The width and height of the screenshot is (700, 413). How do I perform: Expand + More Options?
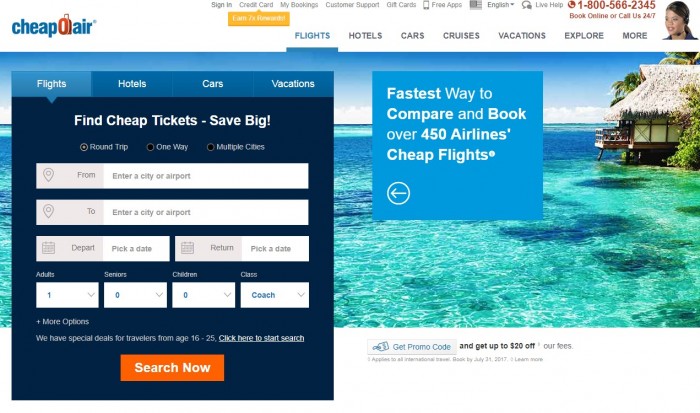tap(62, 321)
